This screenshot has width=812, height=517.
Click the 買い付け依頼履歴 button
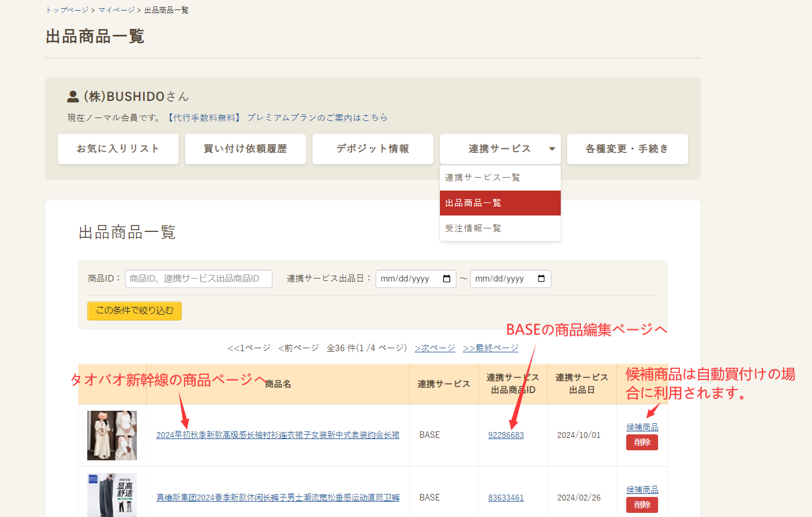[245, 149]
